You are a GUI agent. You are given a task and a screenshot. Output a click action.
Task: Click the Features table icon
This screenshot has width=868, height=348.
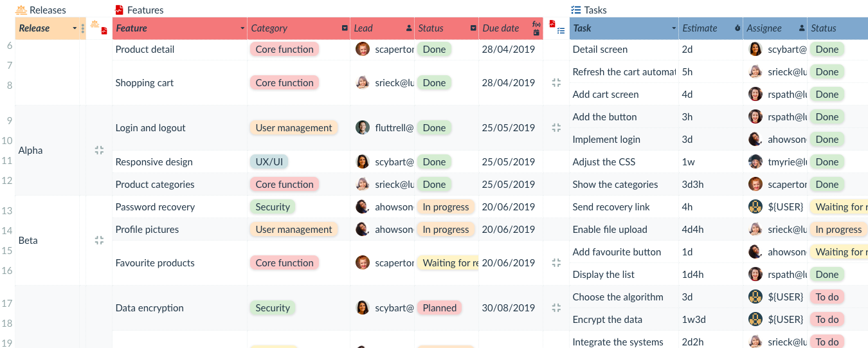pos(119,10)
